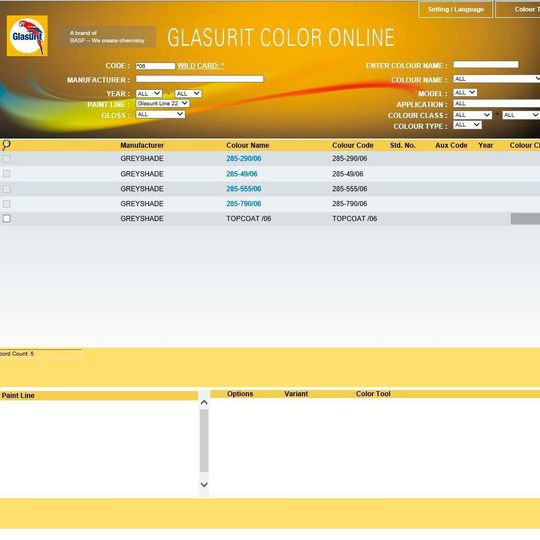This screenshot has height=540, width=540.
Task: Click the Enter Colour Name input field
Action: click(486, 65)
